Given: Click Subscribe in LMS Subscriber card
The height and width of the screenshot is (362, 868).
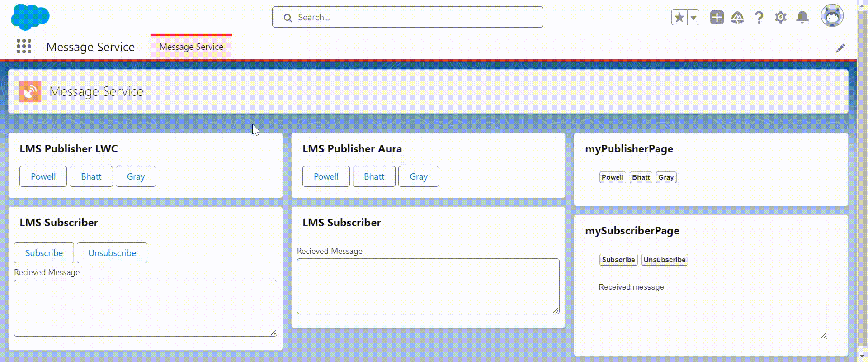Looking at the screenshot, I should (44, 253).
